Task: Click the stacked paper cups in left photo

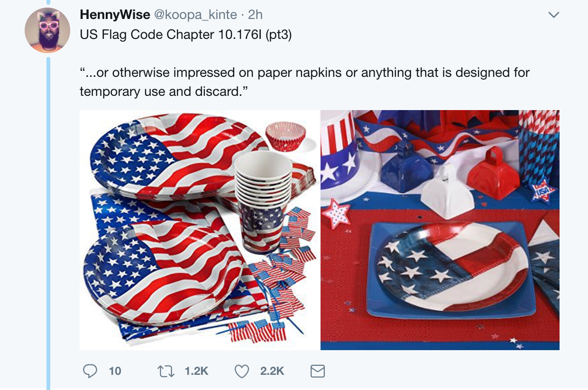Action: tap(263, 190)
